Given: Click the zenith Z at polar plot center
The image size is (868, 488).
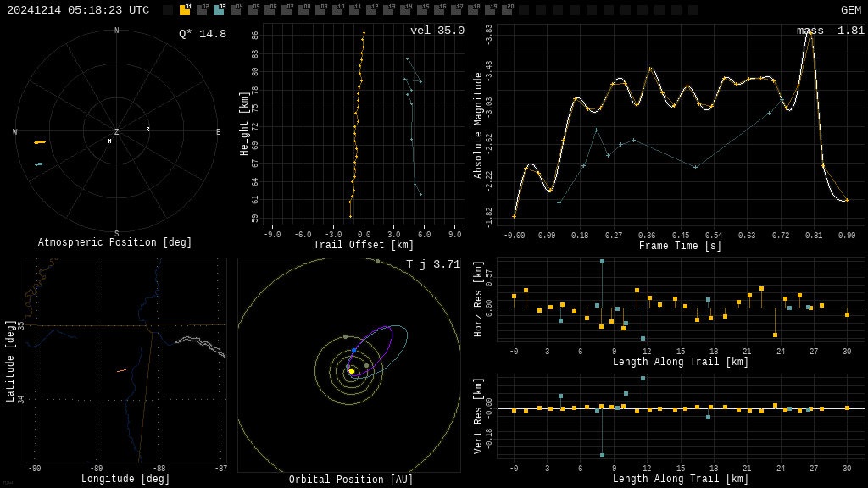Looking at the screenshot, I should coord(117,132).
